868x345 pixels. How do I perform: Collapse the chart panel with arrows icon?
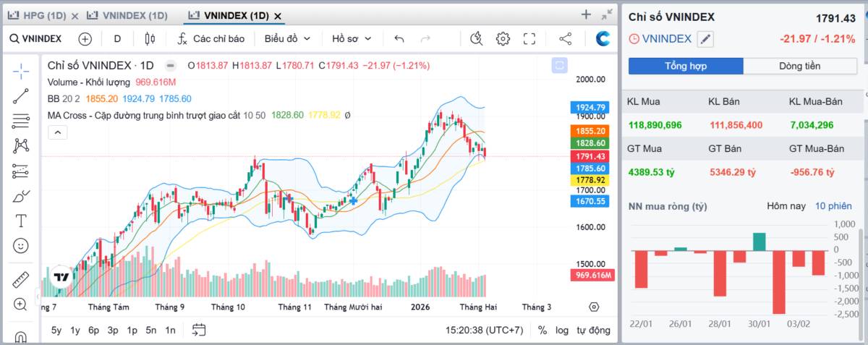click(x=606, y=14)
